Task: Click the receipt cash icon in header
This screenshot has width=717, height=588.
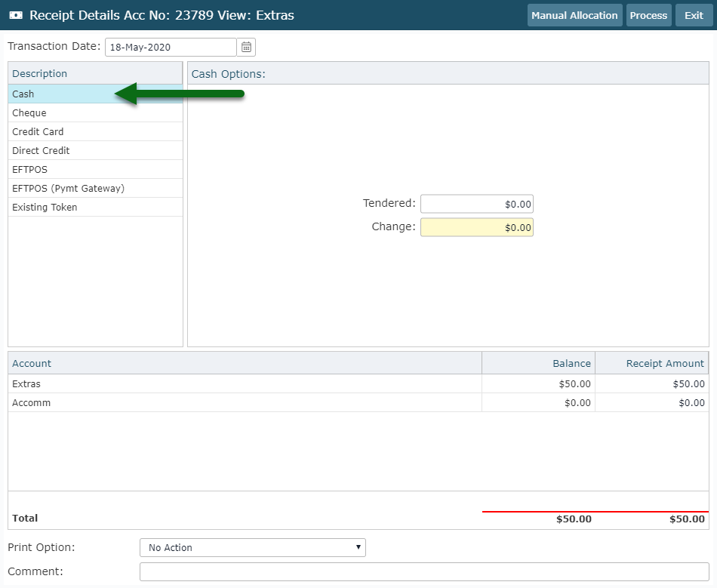Action: [16, 15]
